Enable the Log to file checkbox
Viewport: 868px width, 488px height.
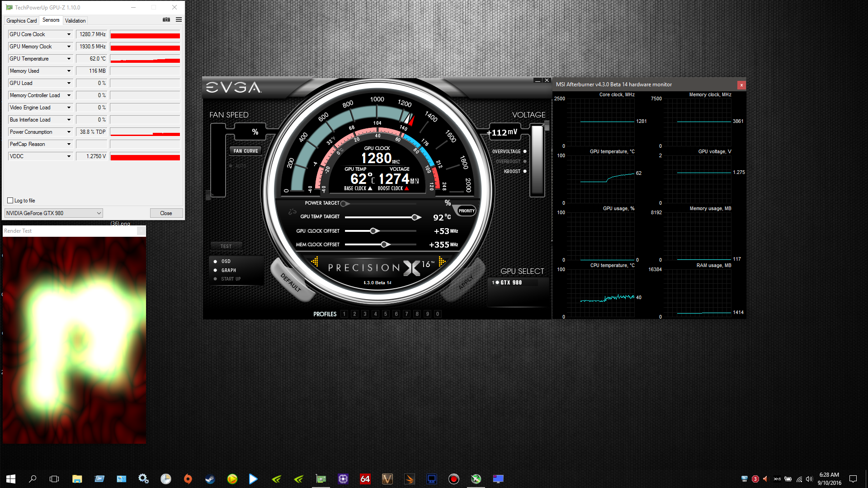[10, 201]
